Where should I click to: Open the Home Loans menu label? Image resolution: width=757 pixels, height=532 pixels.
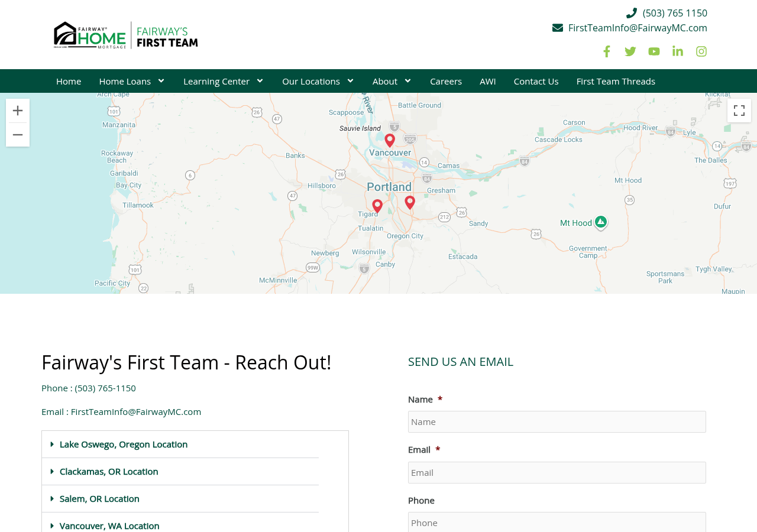[125, 81]
